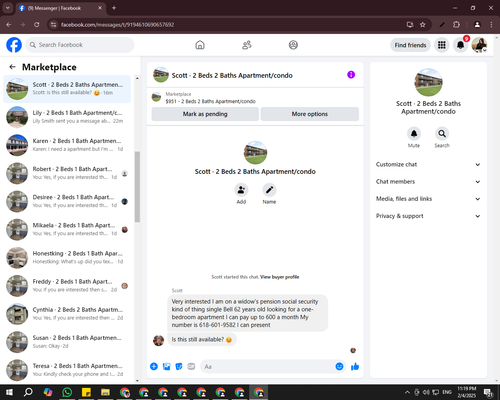This screenshot has height=400, width=500.
Task: Open Mikaela's apartment conversation
Action: pos(67,229)
